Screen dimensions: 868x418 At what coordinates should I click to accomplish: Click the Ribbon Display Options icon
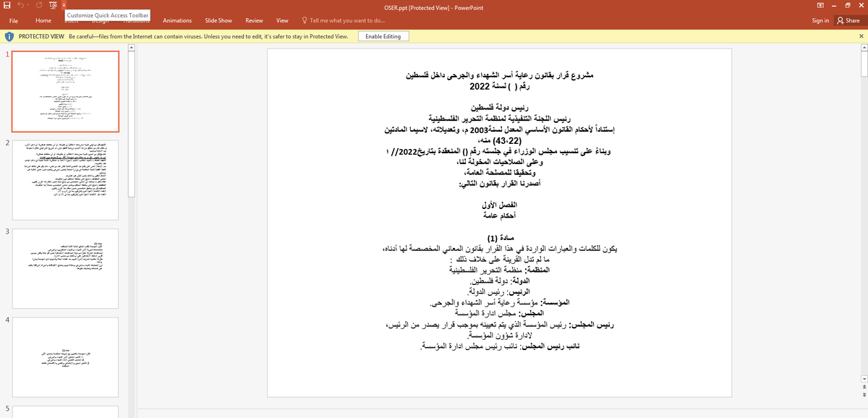coord(820,7)
